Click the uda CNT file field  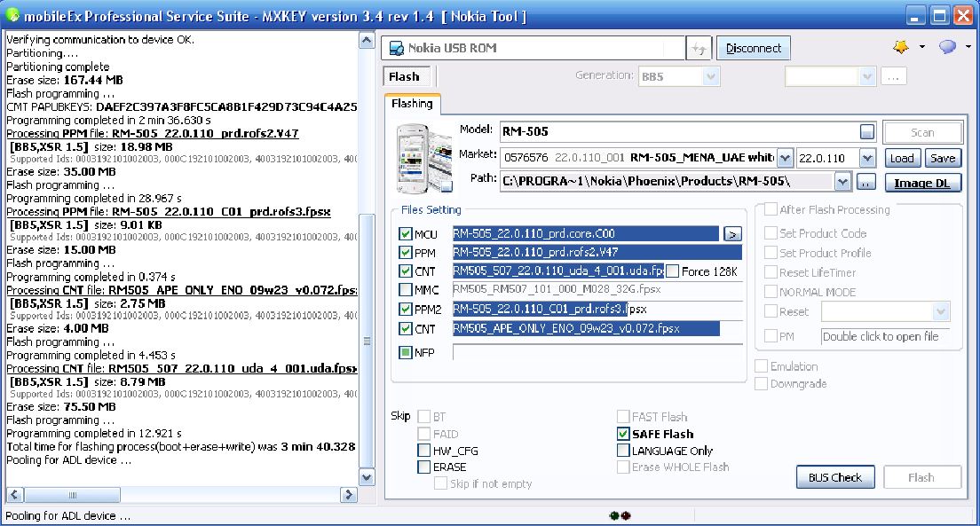[558, 271]
